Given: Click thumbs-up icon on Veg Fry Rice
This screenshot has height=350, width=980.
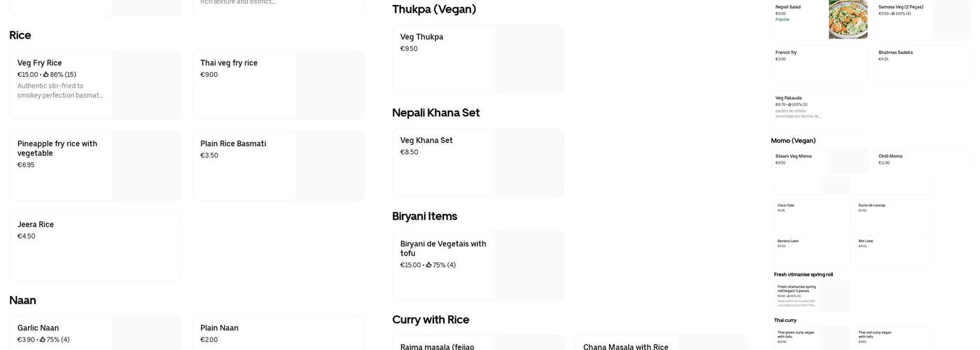Looking at the screenshot, I should coord(46,75).
